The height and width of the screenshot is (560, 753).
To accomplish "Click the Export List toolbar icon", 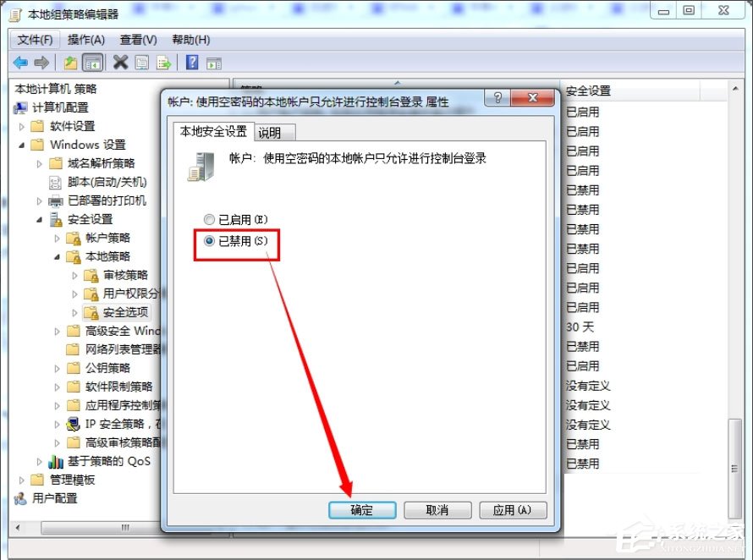I will 162,62.
